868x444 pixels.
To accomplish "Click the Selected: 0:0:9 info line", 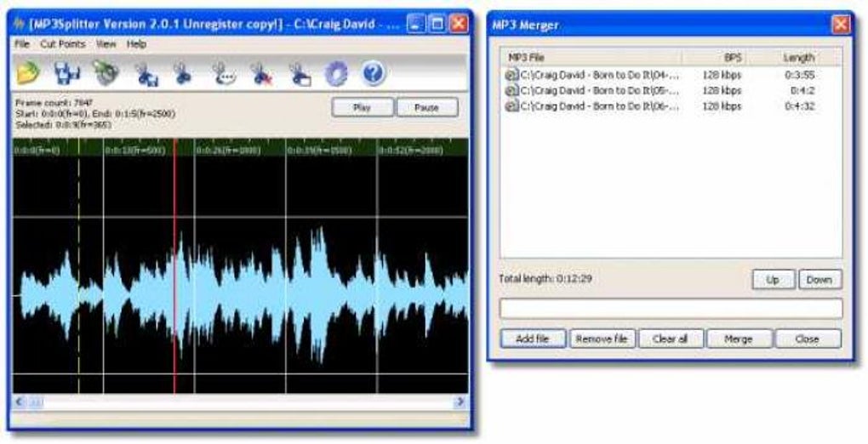I will tap(63, 124).
